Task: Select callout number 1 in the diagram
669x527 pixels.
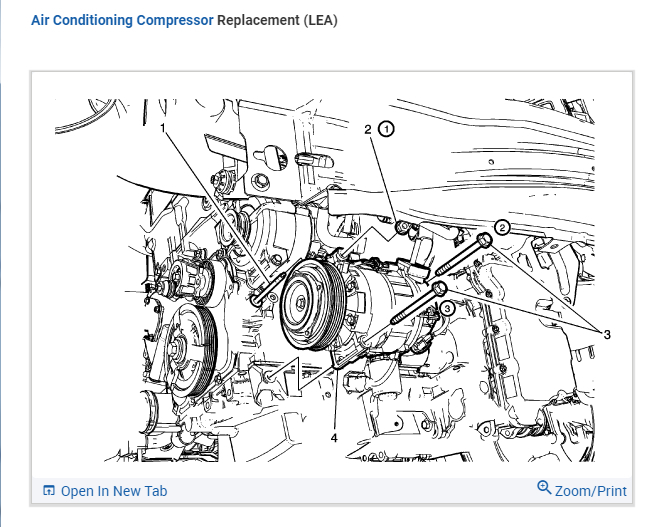Action: (163, 128)
